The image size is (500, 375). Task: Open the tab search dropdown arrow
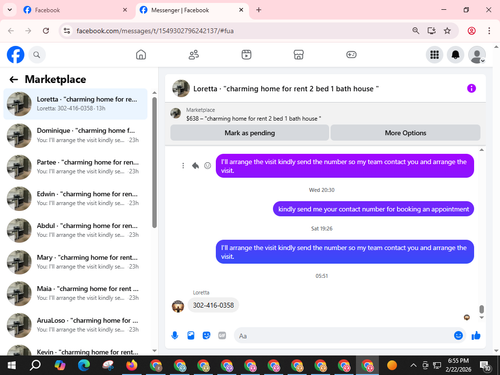click(x=10, y=10)
